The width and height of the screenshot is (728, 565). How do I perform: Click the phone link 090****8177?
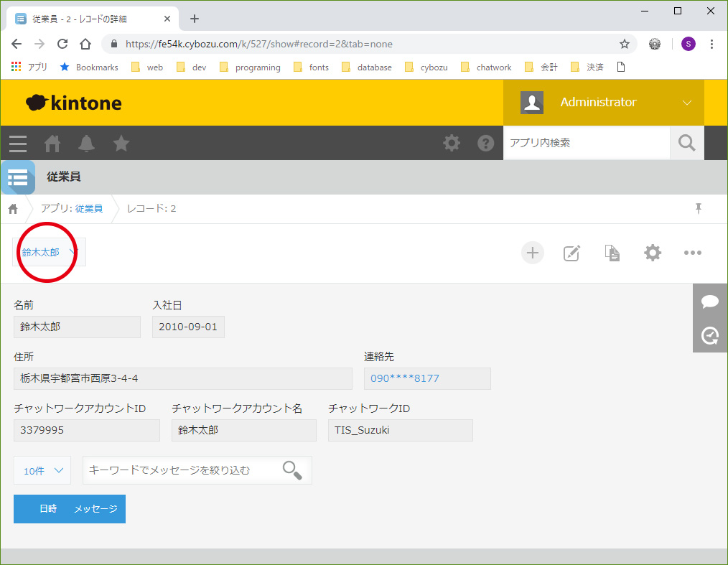coord(404,378)
